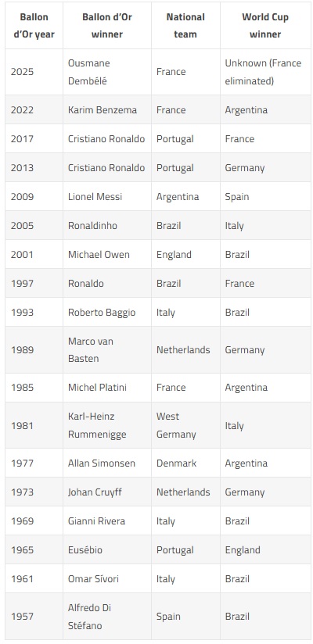Screen dimensions: 313x644
Task: Click the Alfredo Di Stéfano cell
Action: pyautogui.click(x=107, y=616)
